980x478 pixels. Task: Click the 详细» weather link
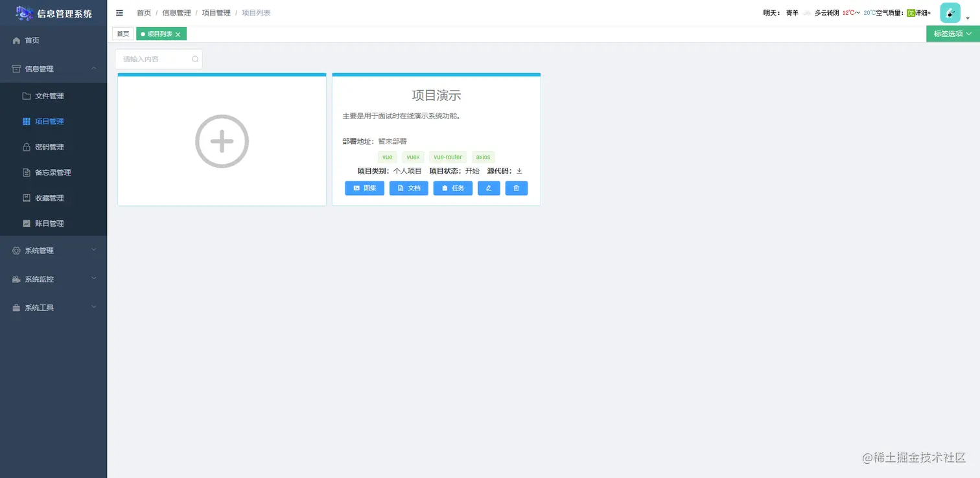coord(923,13)
